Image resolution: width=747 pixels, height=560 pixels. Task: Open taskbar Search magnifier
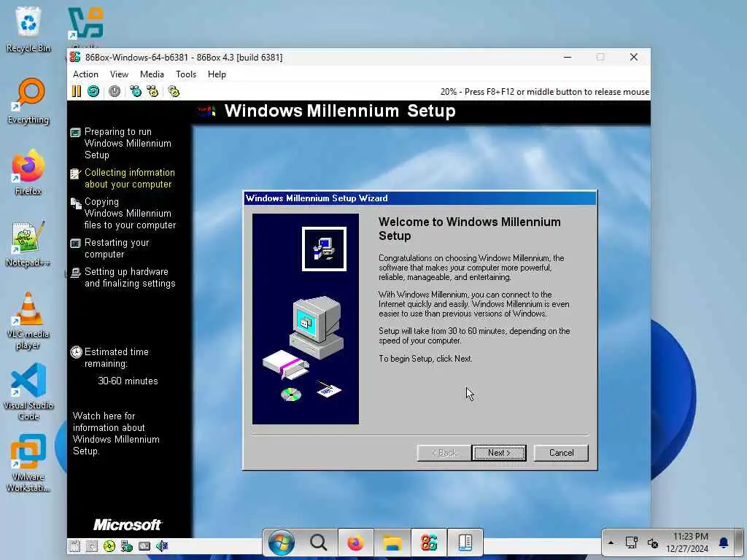(318, 542)
